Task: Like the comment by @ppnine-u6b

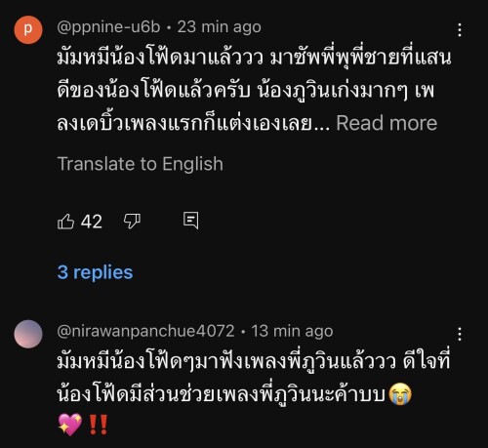Action: pos(66,222)
